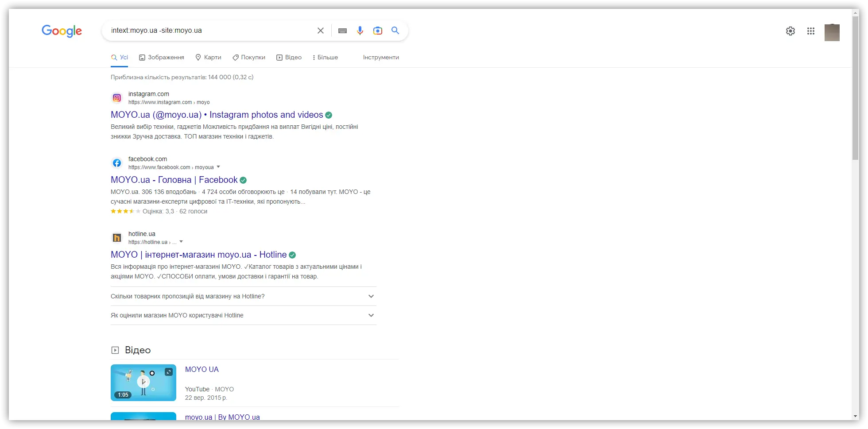Viewport: 868px width, 429px height.
Task: Click the magnifier search button
Action: tap(395, 31)
